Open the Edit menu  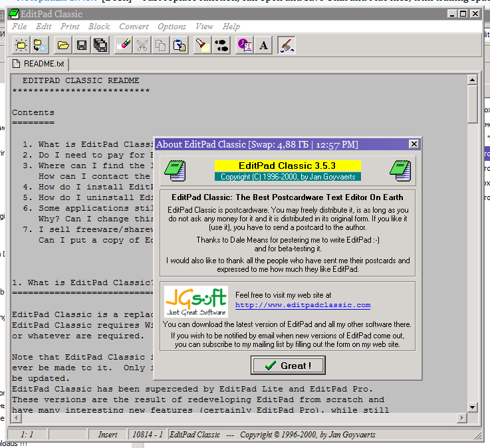point(43,27)
